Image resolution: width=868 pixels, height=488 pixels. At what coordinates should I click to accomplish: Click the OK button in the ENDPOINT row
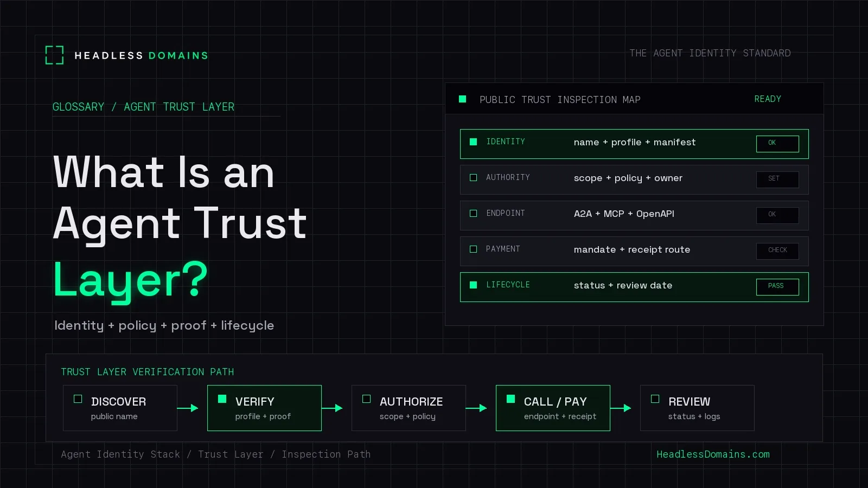pyautogui.click(x=777, y=215)
